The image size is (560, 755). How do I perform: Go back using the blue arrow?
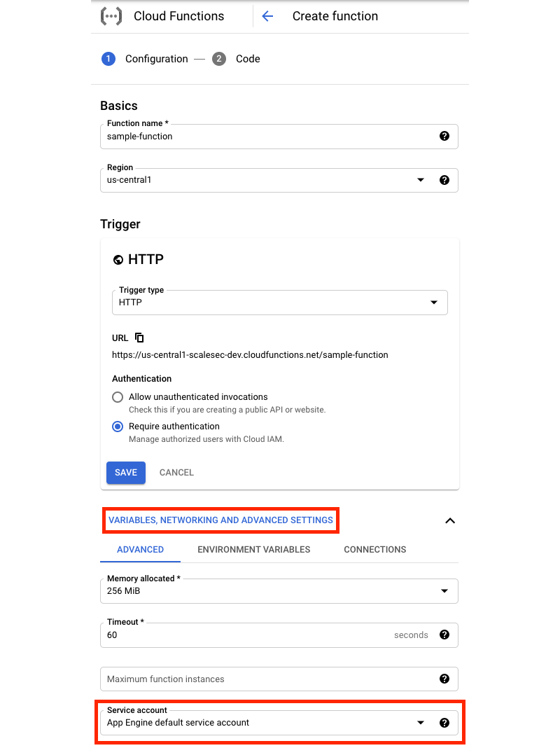click(x=267, y=16)
